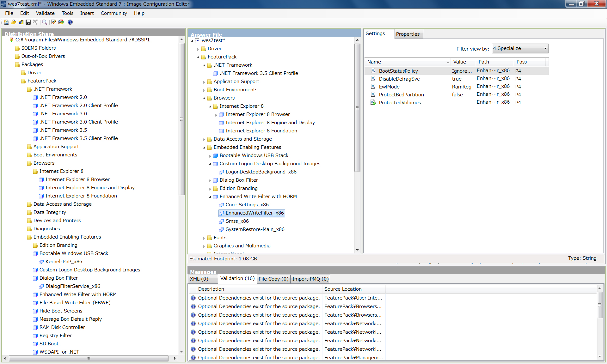Image resolution: width=607 pixels, height=364 pixels.
Task: Click the LogonDesktopBackground_x86 component icon
Action: (221, 172)
